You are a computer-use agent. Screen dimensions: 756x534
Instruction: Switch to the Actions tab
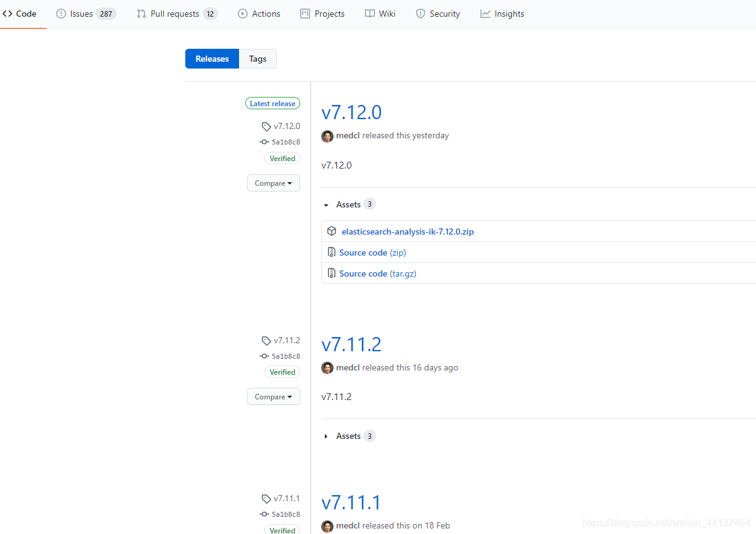click(259, 14)
